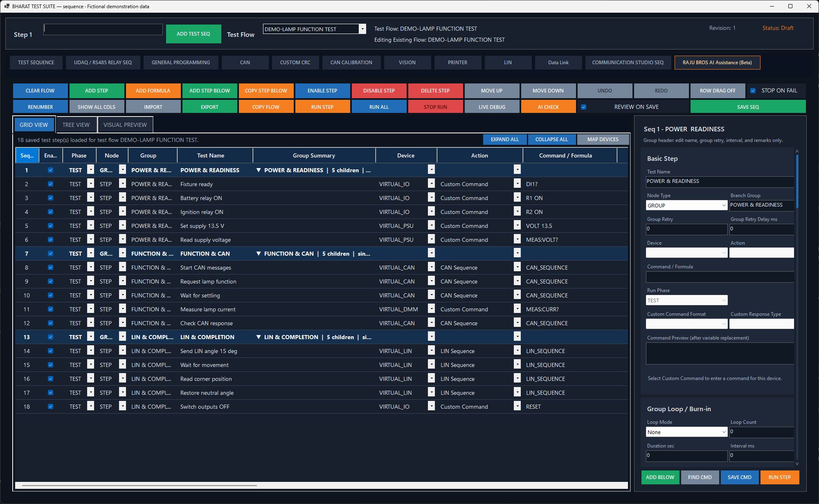Click FIND CMD button
The image size is (819, 504).
[700, 477]
